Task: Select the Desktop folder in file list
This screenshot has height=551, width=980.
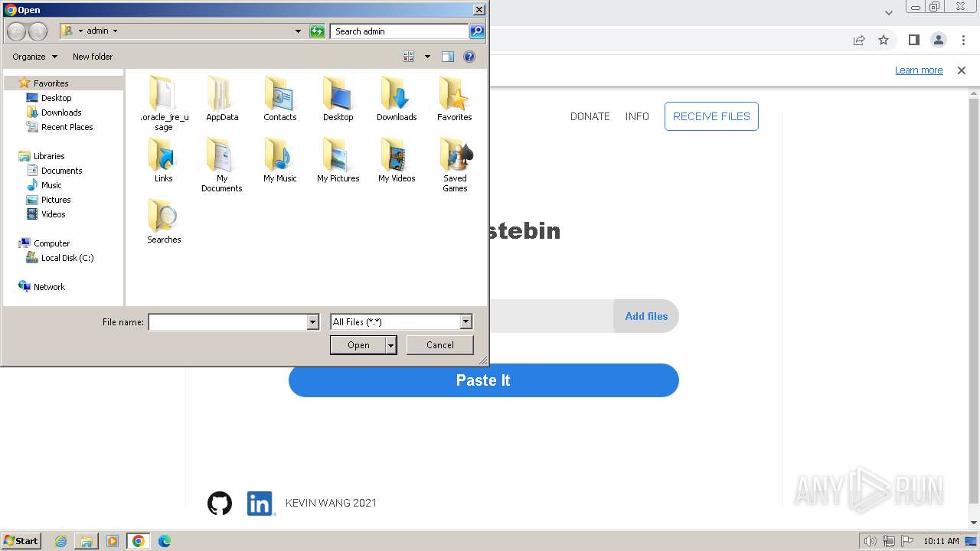Action: tap(338, 99)
